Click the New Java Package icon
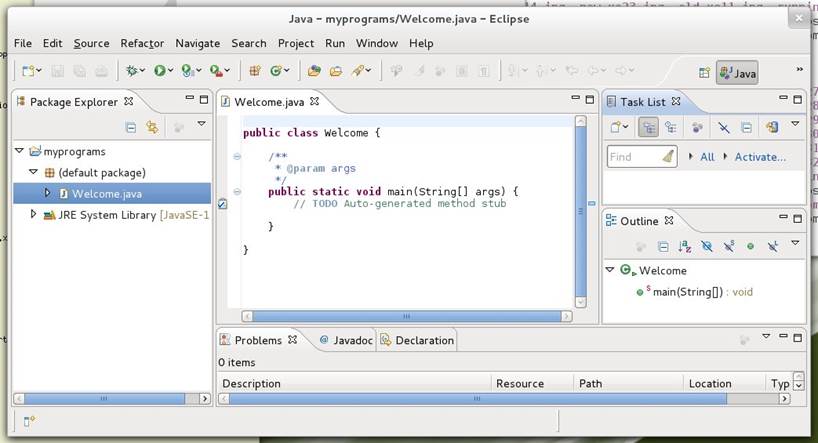Viewport: 818px width, 443px height. point(255,71)
